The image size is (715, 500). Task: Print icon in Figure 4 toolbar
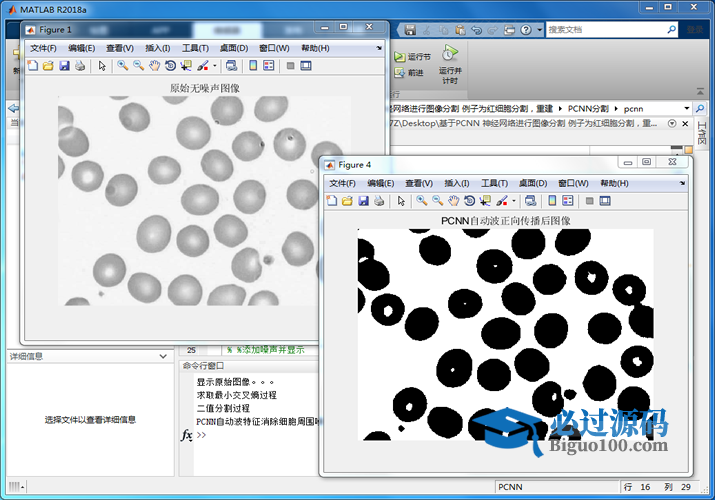pos(379,201)
